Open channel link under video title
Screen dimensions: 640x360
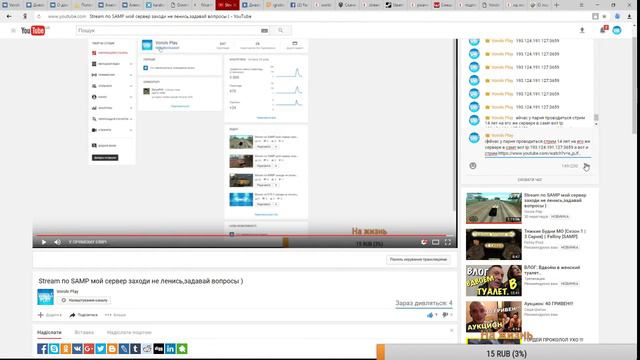67,291
